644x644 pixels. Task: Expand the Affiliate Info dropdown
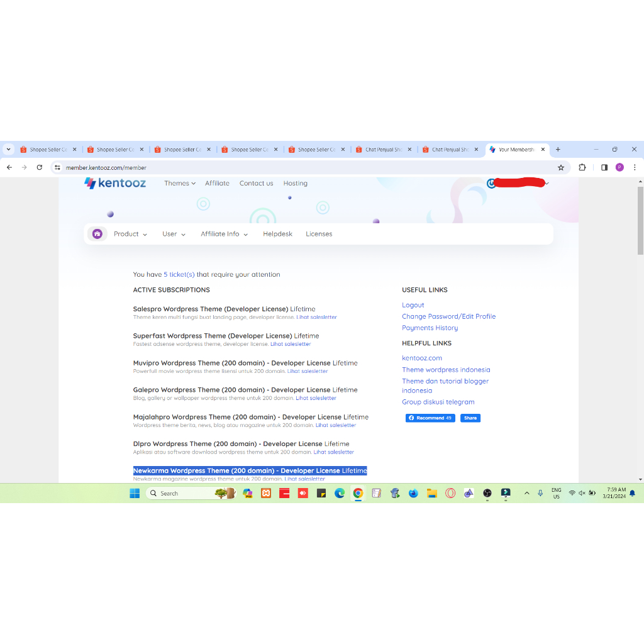pos(225,234)
